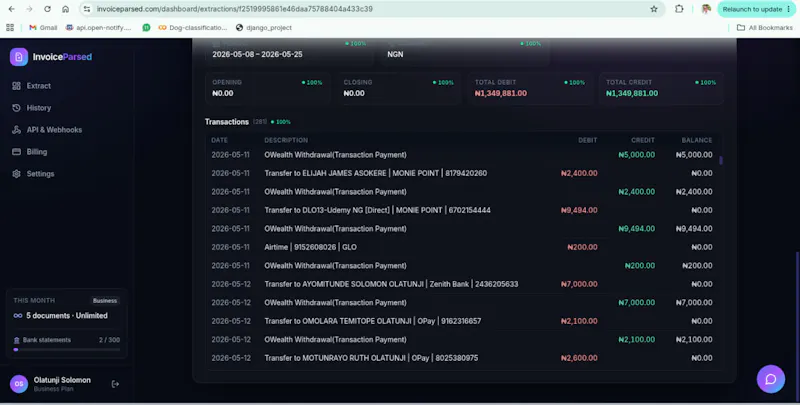Open the django_project bookmark
The width and height of the screenshot is (800, 405).
pos(264,28)
